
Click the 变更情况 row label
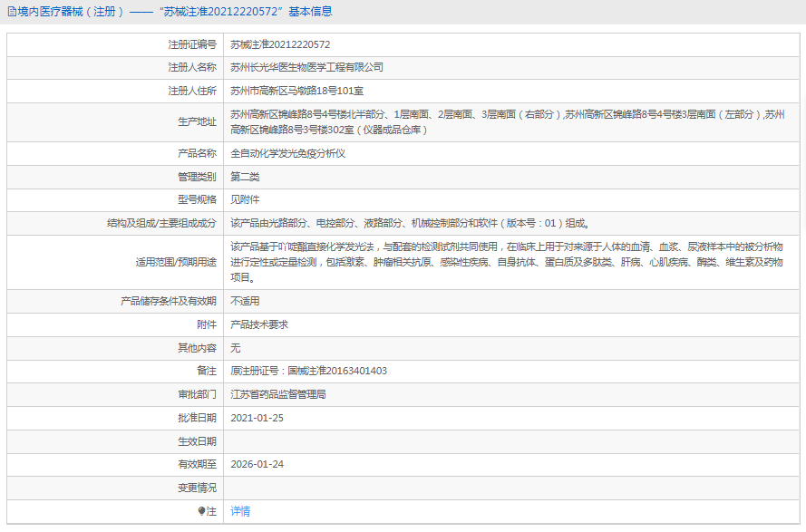[198, 488]
